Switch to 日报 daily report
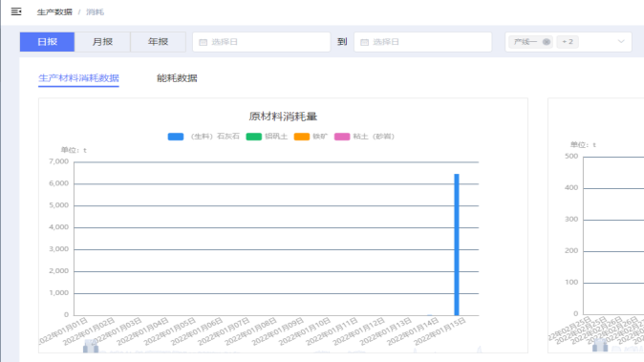The width and height of the screenshot is (644, 362). point(47,41)
